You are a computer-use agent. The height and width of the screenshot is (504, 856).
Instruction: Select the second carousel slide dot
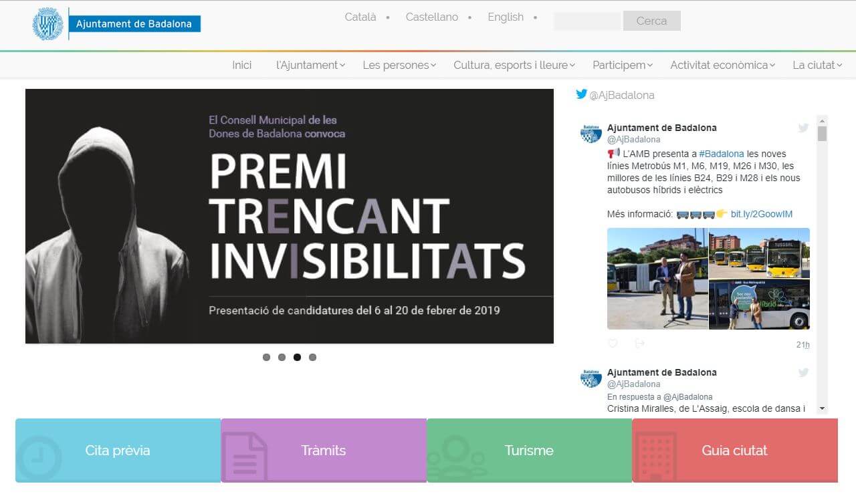pos(282,357)
